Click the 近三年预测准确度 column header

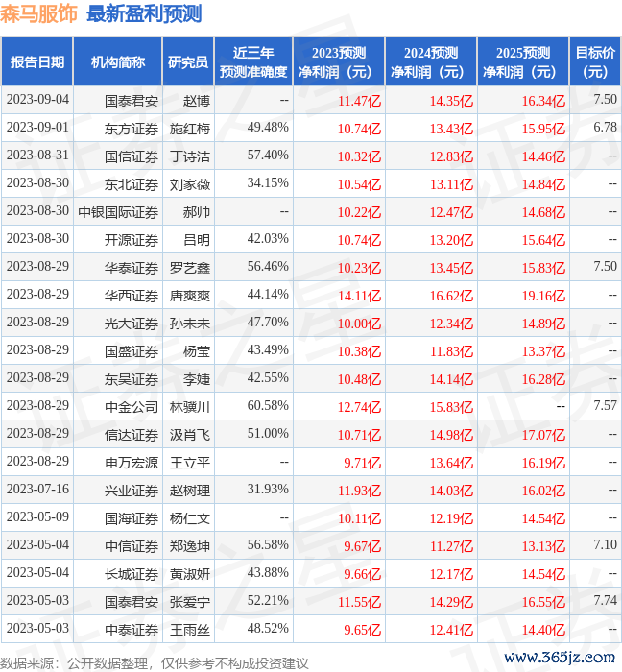click(x=253, y=61)
